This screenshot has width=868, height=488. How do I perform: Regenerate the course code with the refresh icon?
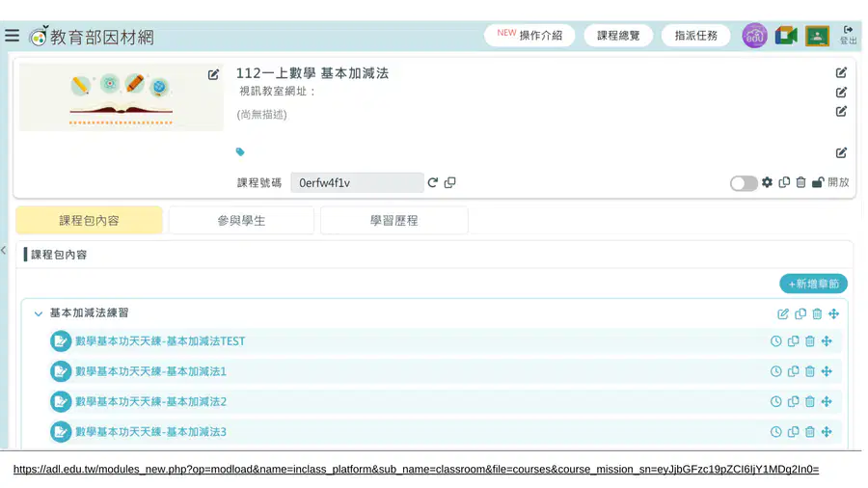pos(433,182)
